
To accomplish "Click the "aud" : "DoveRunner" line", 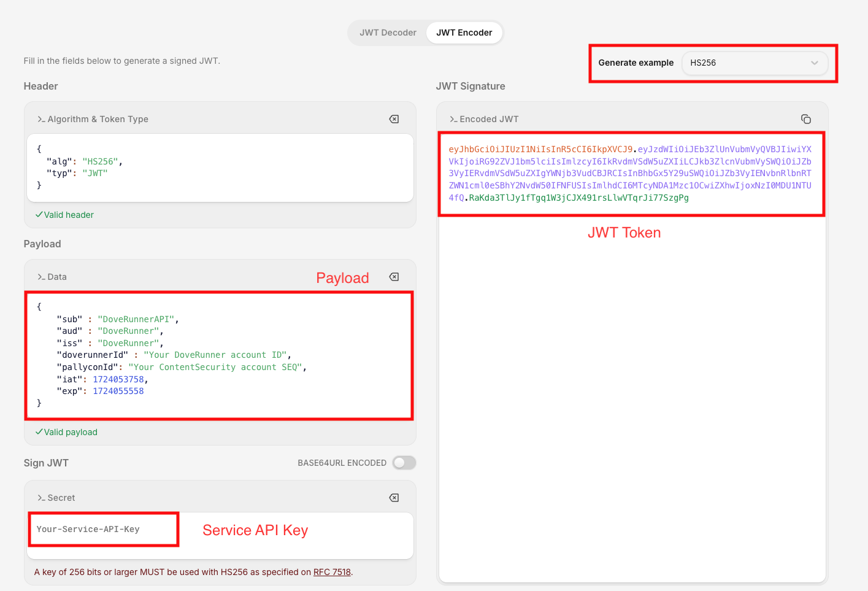I will [110, 331].
